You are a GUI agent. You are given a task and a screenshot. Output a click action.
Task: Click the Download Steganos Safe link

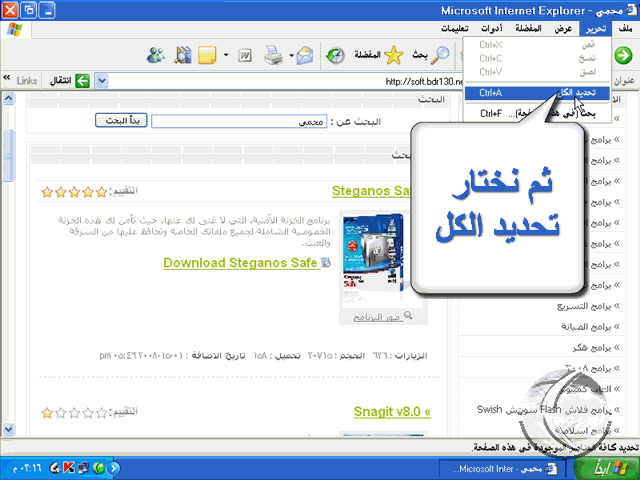pos(240,263)
